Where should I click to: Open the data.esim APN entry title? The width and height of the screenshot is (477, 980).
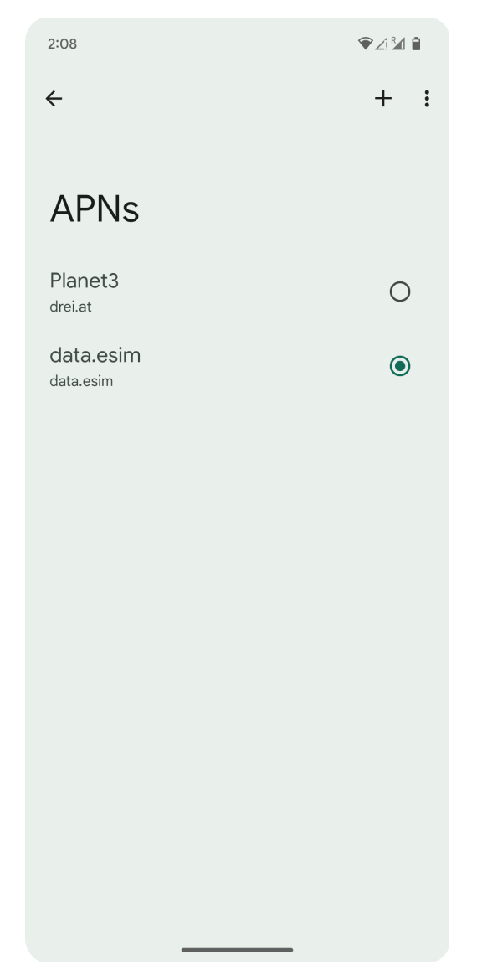coord(95,355)
